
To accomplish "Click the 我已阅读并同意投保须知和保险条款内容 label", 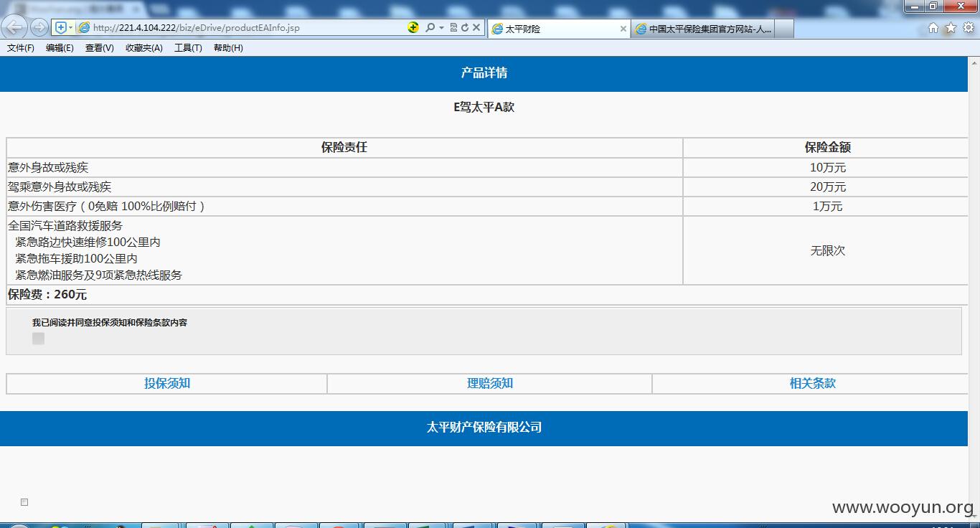I will tap(110, 323).
